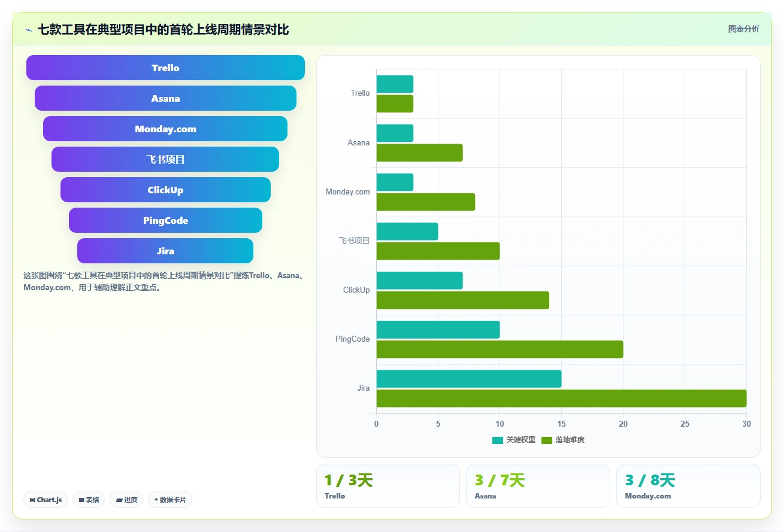
Task: Click the x-axis tick value 10
Action: (x=500, y=424)
